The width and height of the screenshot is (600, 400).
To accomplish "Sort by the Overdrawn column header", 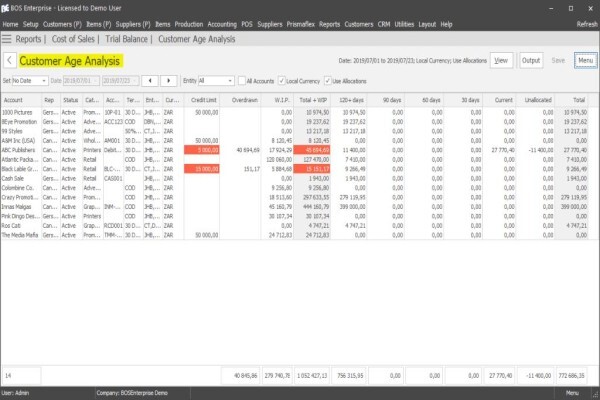I will point(240,100).
